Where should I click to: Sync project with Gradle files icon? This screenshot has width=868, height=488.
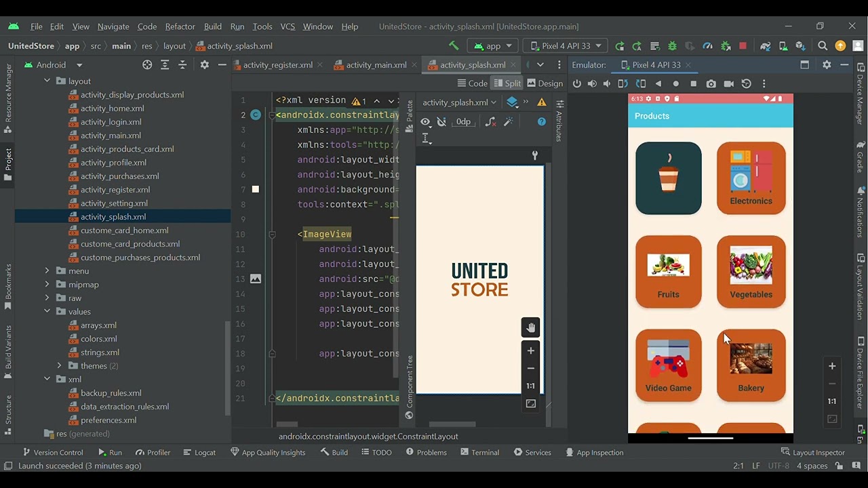pos(766,46)
